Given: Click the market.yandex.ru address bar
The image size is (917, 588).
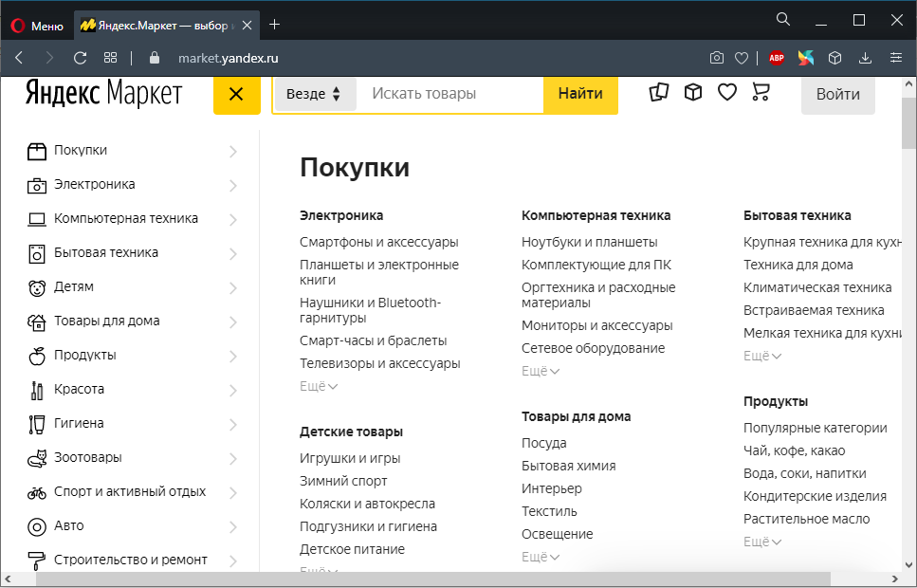Looking at the screenshot, I should pyautogui.click(x=229, y=59).
